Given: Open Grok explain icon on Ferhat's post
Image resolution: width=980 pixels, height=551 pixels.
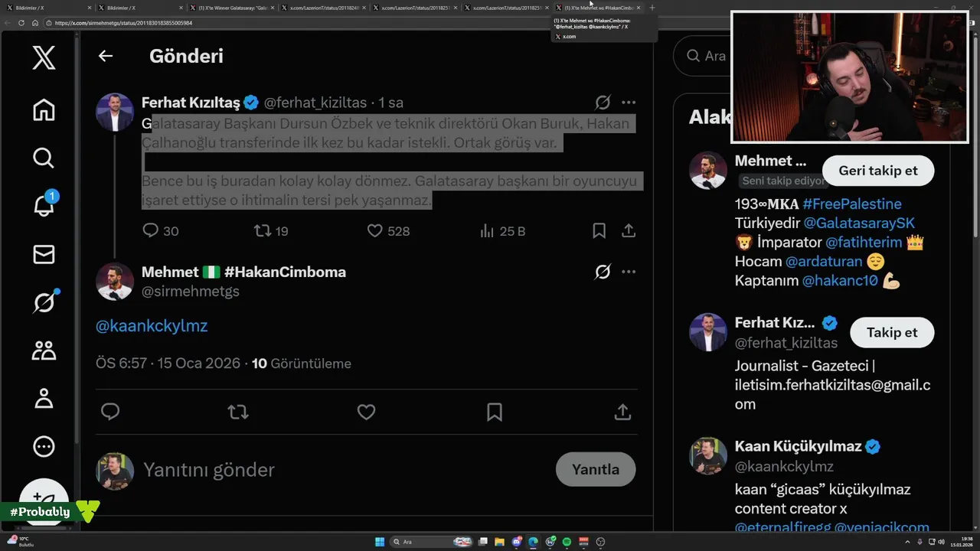Looking at the screenshot, I should tap(603, 103).
